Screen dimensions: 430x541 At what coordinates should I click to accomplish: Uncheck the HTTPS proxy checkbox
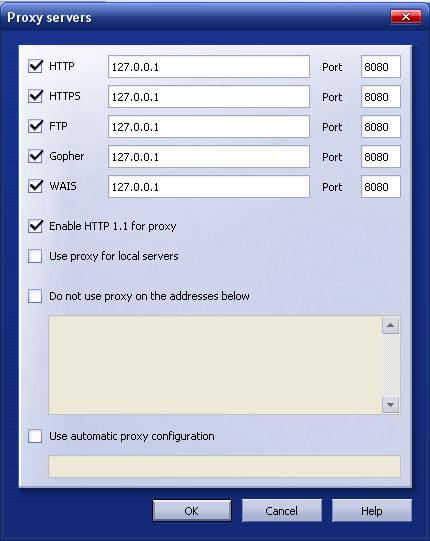[x=35, y=96]
